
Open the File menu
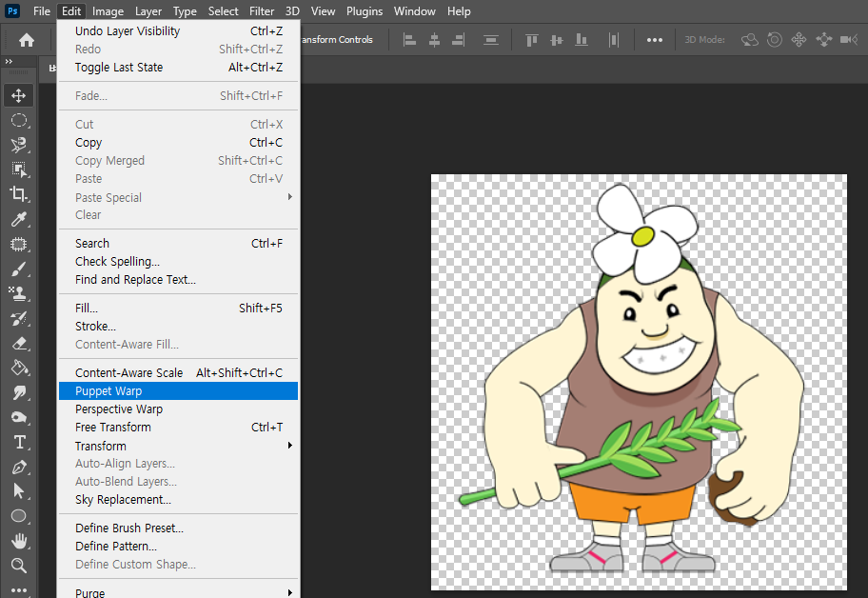[42, 11]
